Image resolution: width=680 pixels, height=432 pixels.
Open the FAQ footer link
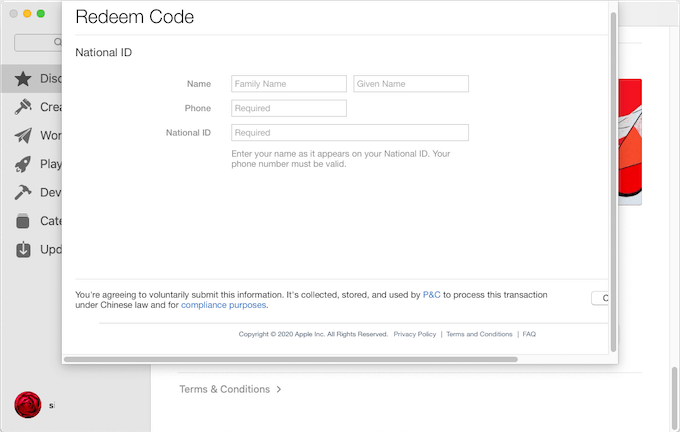pos(529,334)
